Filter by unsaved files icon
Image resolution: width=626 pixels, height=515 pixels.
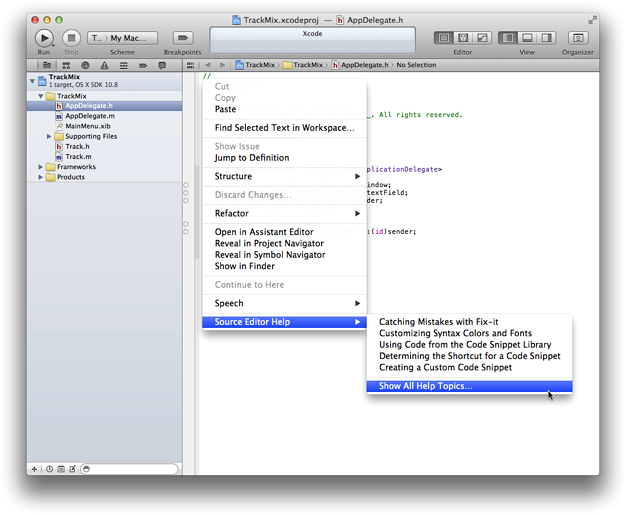click(x=72, y=469)
